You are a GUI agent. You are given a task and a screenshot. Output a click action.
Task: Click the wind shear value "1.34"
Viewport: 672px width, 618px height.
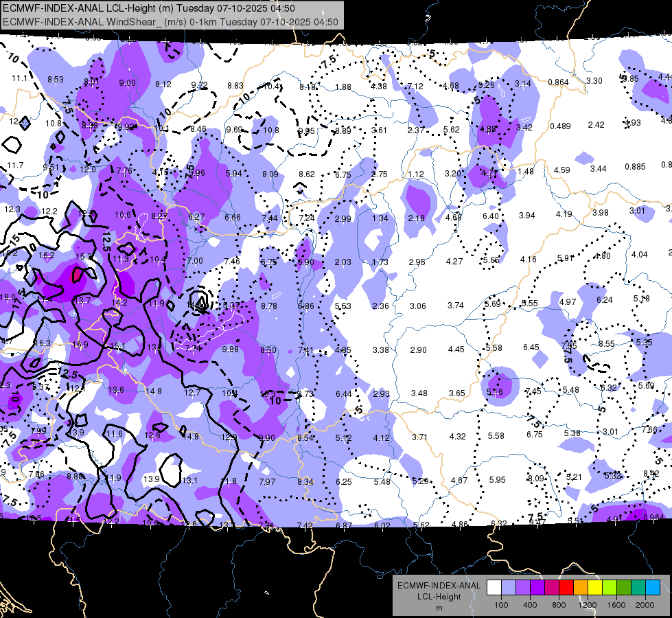tap(380, 218)
